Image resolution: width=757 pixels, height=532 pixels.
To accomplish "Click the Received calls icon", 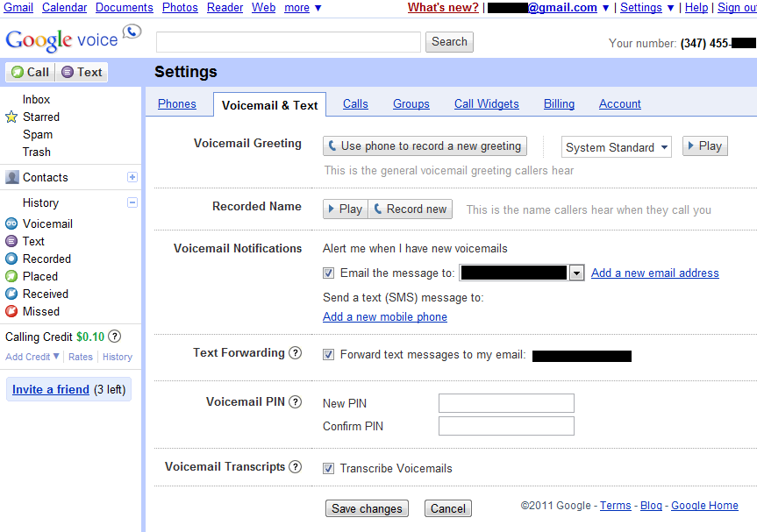I will click(x=11, y=294).
